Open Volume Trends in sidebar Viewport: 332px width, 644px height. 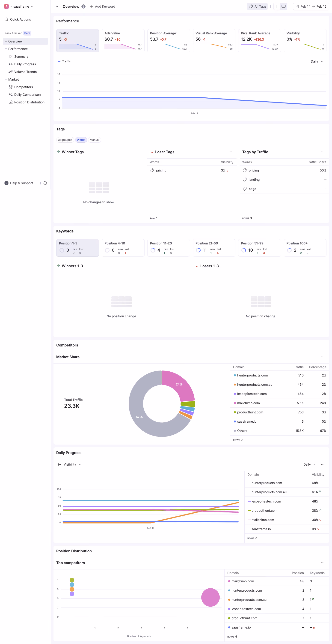pyautogui.click(x=25, y=72)
